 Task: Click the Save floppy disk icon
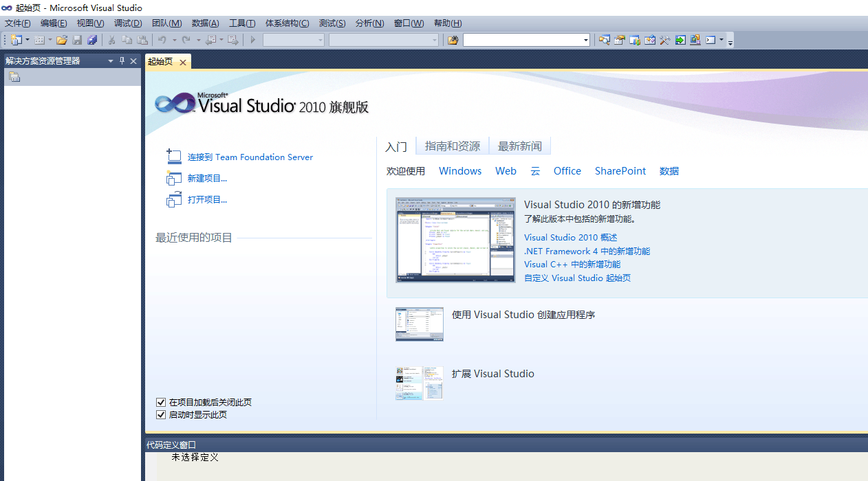77,40
